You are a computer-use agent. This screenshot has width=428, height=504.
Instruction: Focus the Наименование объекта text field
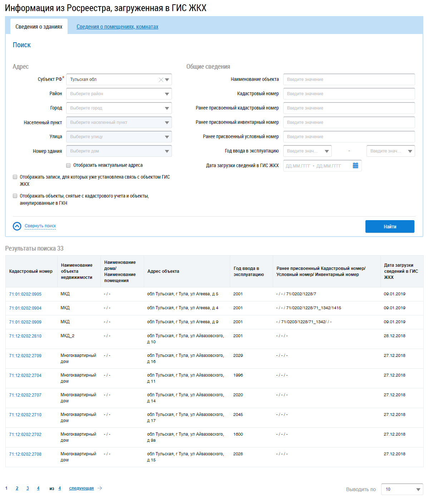pyautogui.click(x=349, y=79)
